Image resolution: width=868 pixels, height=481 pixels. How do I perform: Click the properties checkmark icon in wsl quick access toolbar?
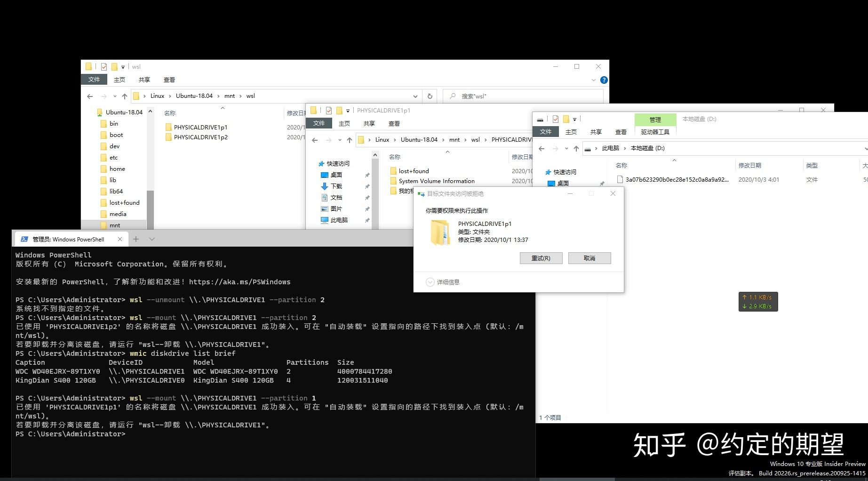(104, 66)
